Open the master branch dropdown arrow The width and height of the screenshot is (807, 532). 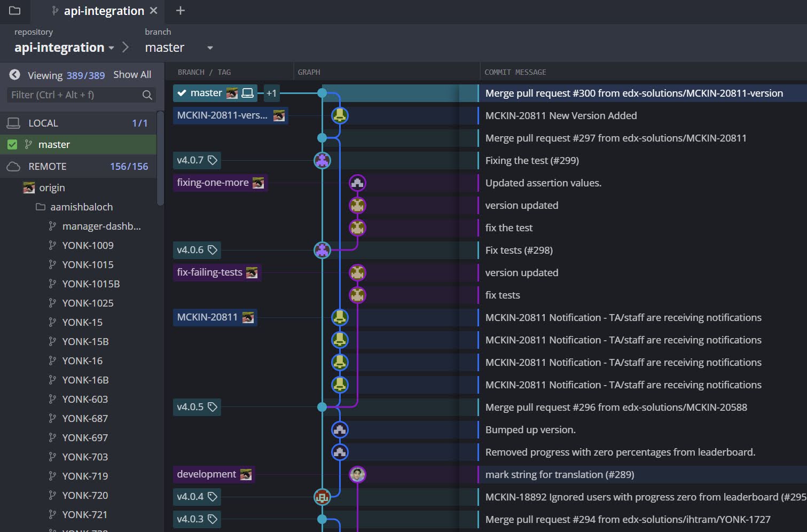[210, 48]
